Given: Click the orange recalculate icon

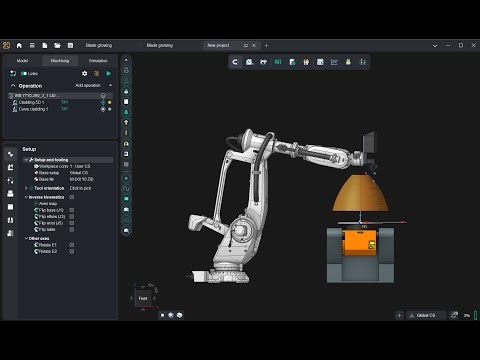Looking at the screenshot, I should tap(97, 73).
